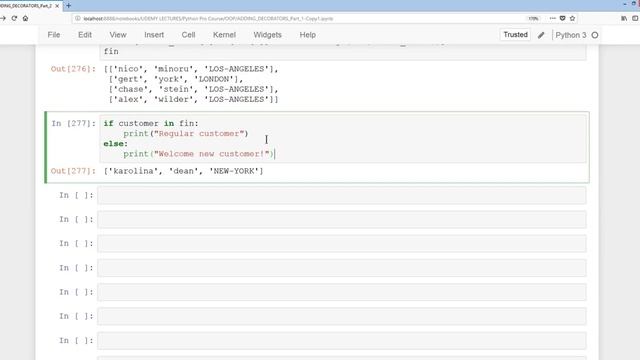Click the In [277]: prompt label

pos(73,123)
